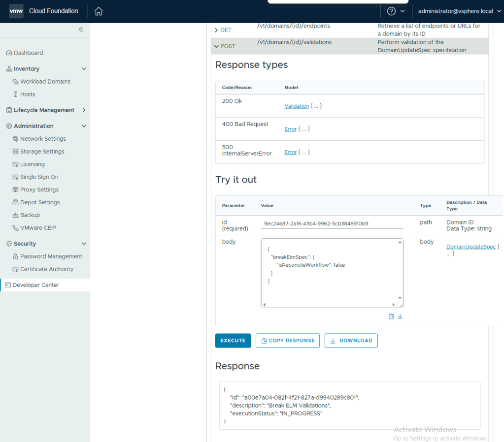Go to Password Management in sidebar
This screenshot has height=442, width=504.
point(51,256)
